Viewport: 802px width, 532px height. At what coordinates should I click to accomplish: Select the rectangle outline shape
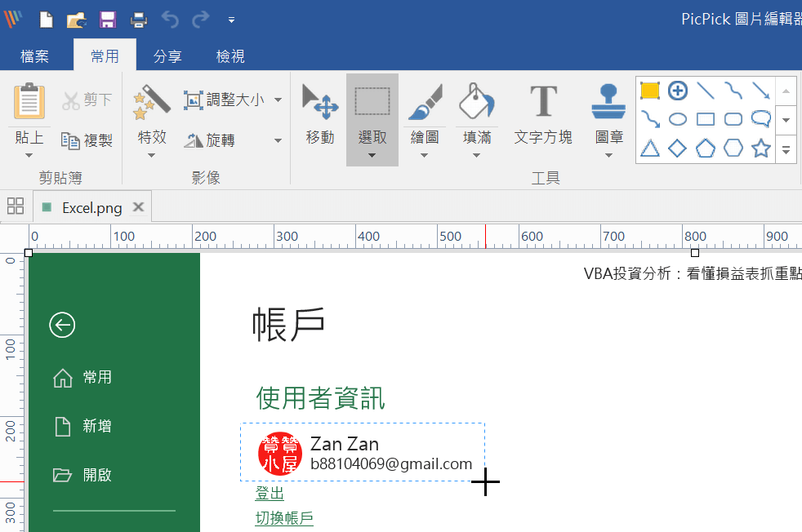[706, 120]
